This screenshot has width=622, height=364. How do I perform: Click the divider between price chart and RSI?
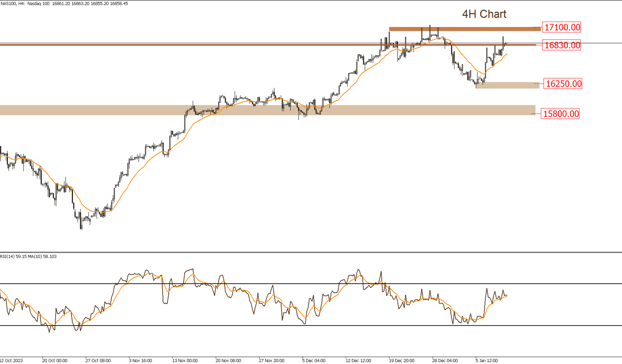[x=311, y=252]
